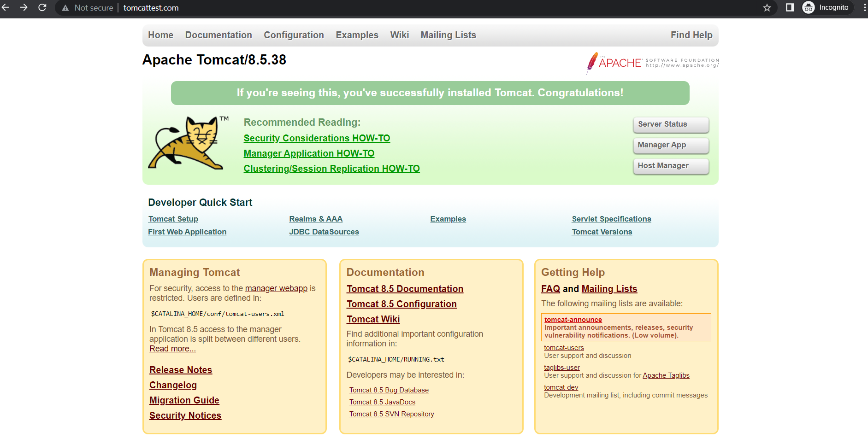868x444 pixels.
Task: Select Find Help in navigation bar
Action: point(691,35)
